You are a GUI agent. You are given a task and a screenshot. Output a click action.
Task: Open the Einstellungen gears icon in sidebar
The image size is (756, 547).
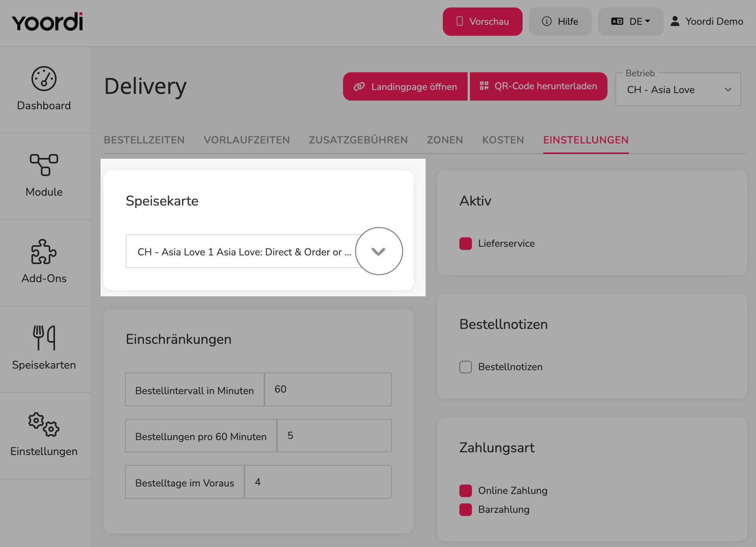pos(44,424)
